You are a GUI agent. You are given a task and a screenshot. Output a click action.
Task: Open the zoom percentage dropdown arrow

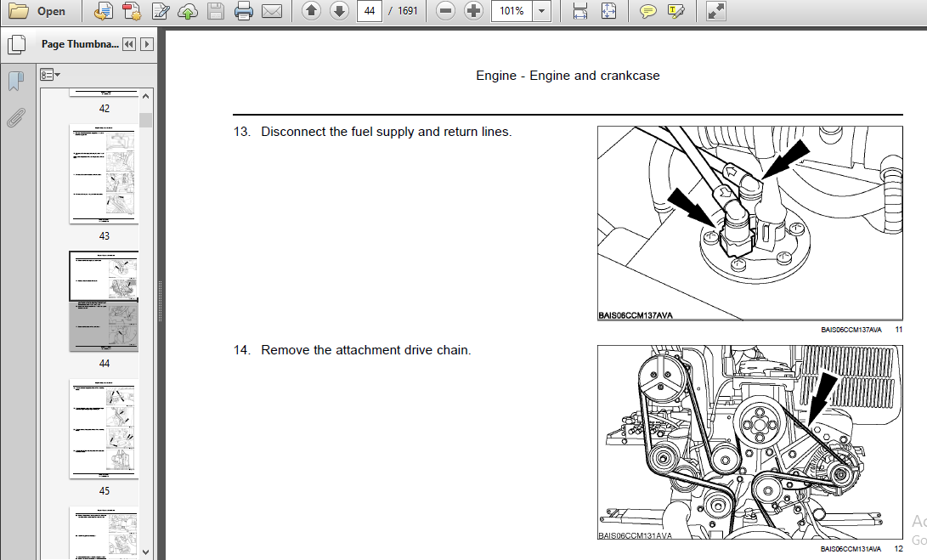(541, 11)
